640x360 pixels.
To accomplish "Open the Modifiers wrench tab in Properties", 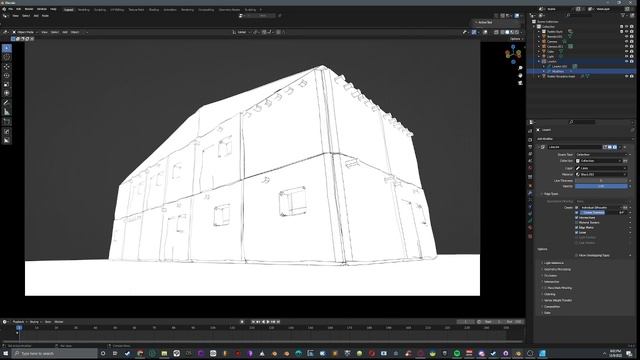I will pos(530,192).
